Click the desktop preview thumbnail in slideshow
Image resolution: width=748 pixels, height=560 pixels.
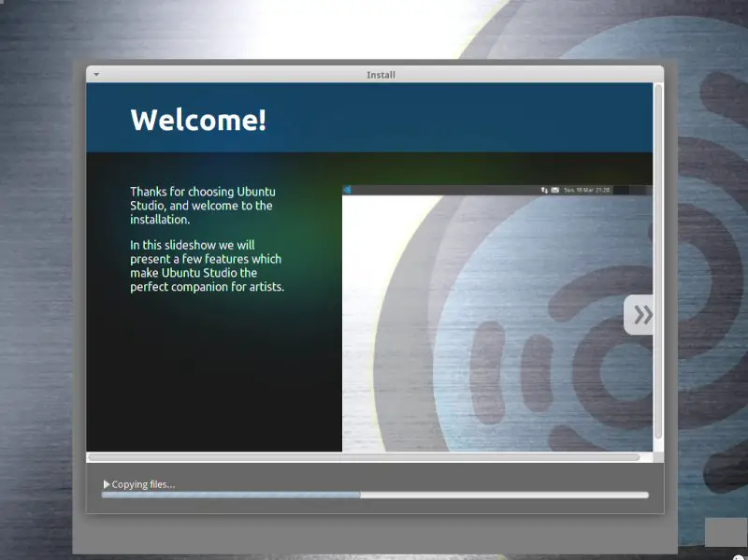(x=497, y=318)
